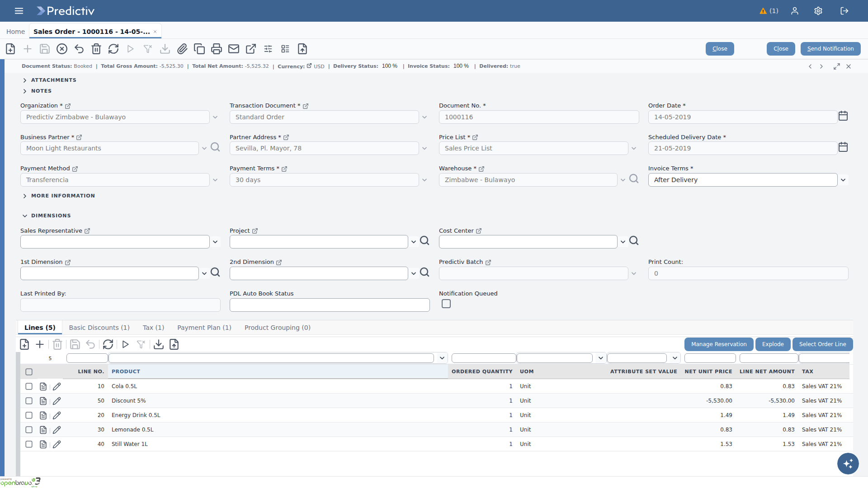Open attachments paperclip icon

(x=182, y=49)
